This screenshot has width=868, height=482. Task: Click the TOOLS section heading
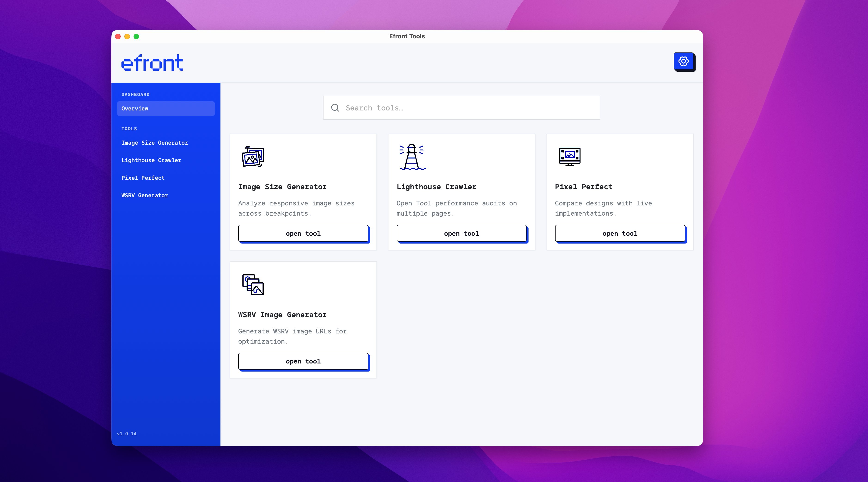[x=129, y=129]
